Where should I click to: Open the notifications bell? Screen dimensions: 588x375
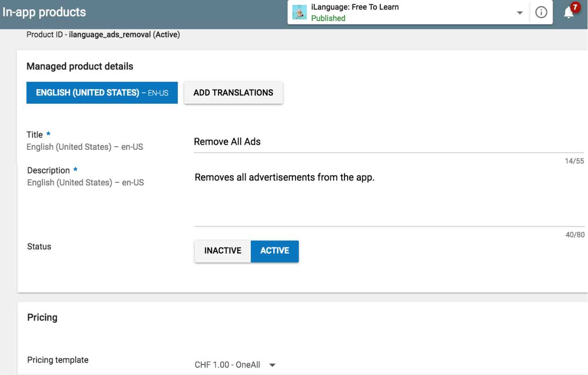568,12
